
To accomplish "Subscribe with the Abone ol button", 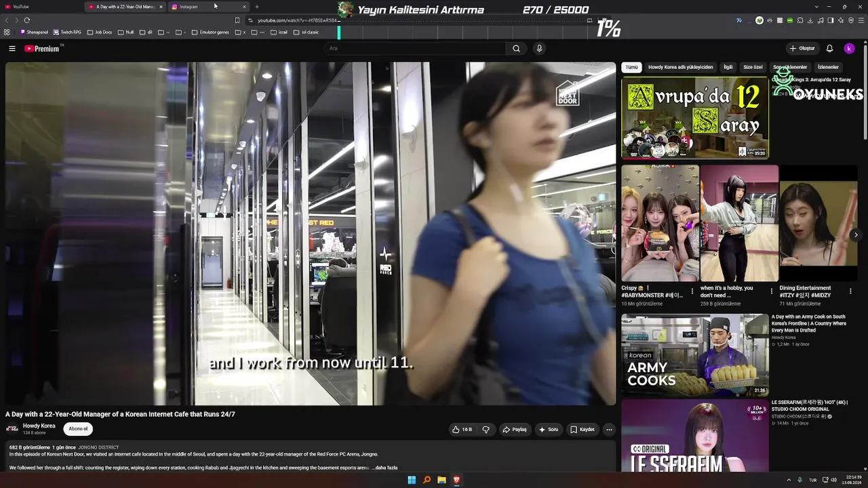I will (x=78, y=428).
